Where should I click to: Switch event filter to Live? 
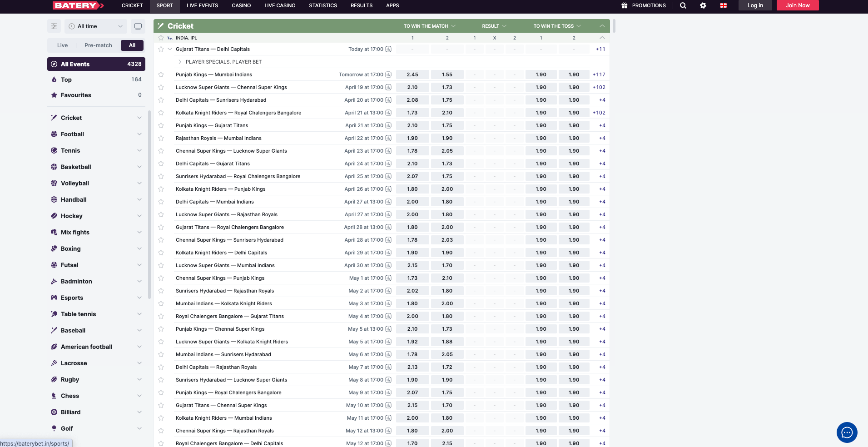coord(62,45)
